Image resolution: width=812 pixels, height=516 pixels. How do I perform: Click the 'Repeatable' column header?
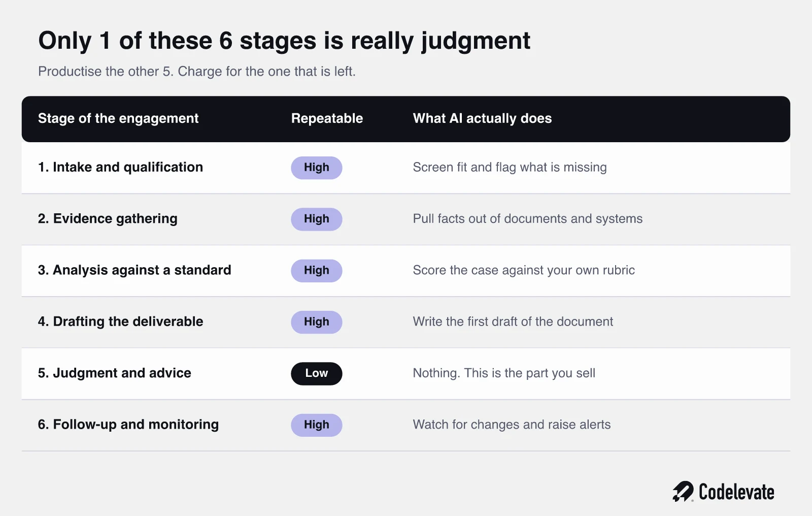click(327, 118)
